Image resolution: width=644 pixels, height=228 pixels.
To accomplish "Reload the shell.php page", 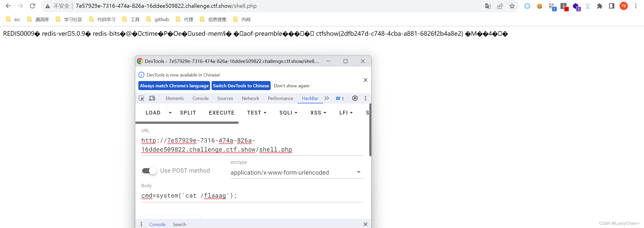I will (x=32, y=6).
